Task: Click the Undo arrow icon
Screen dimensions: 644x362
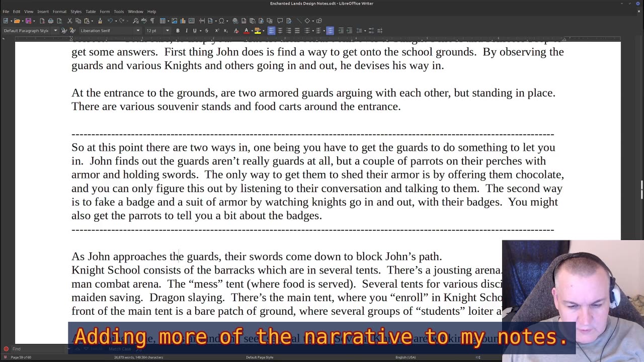Action: pos(110,21)
